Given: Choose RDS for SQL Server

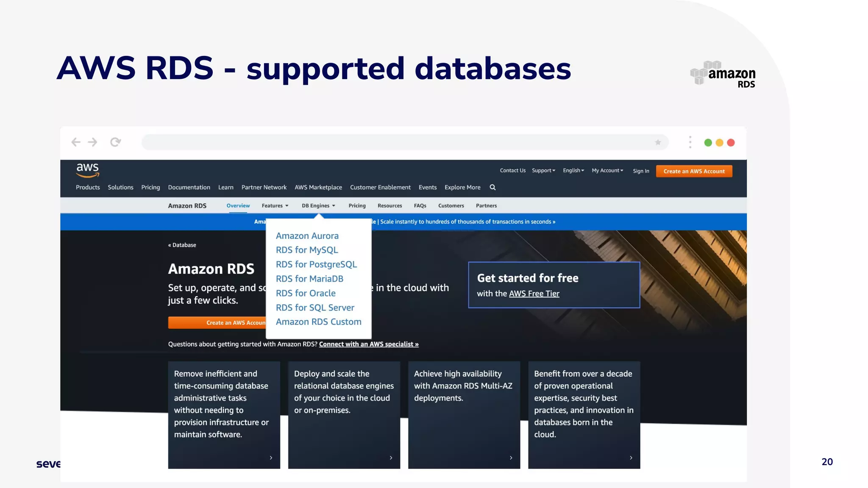Looking at the screenshot, I should (x=315, y=308).
